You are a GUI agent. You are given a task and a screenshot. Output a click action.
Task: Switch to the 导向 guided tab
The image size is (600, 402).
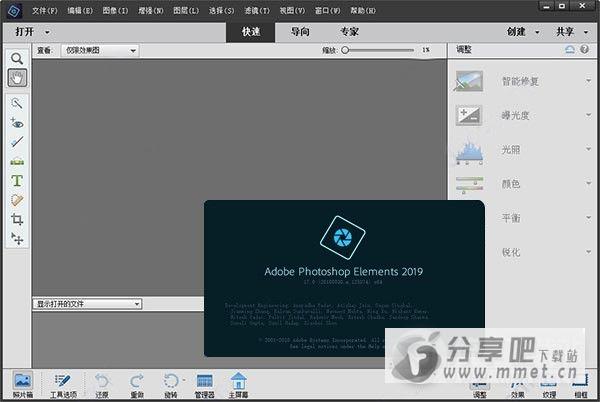(x=300, y=32)
